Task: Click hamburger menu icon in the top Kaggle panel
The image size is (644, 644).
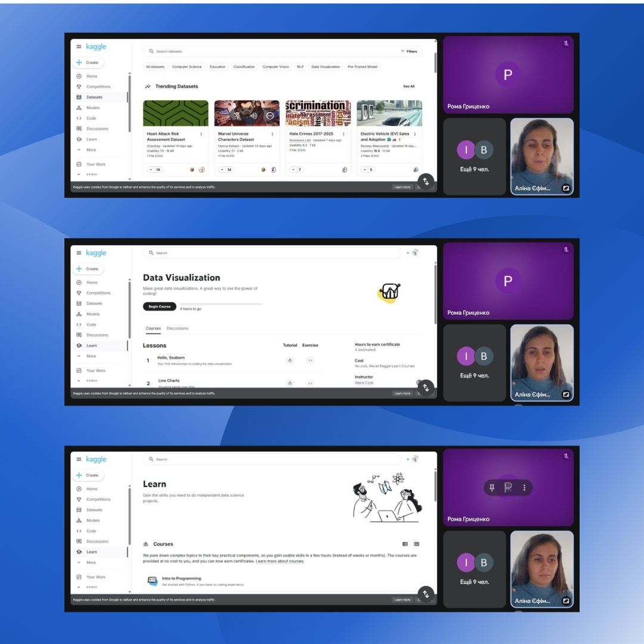Action: point(79,47)
